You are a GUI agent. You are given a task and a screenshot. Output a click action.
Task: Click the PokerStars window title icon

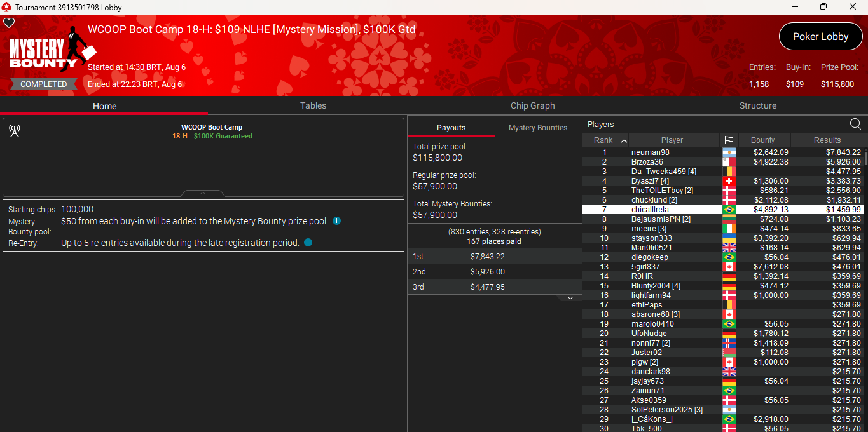(6, 7)
